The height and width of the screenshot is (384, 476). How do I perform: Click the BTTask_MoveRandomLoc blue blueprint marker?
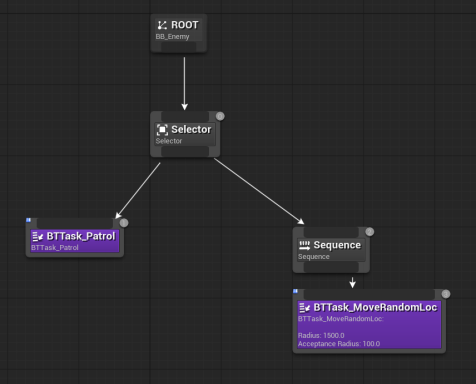295,291
